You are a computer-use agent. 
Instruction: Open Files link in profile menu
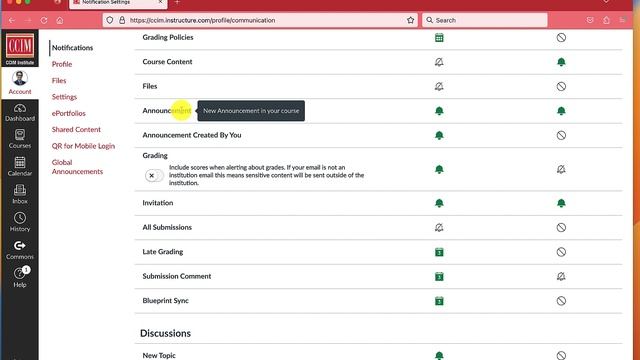pyautogui.click(x=59, y=80)
